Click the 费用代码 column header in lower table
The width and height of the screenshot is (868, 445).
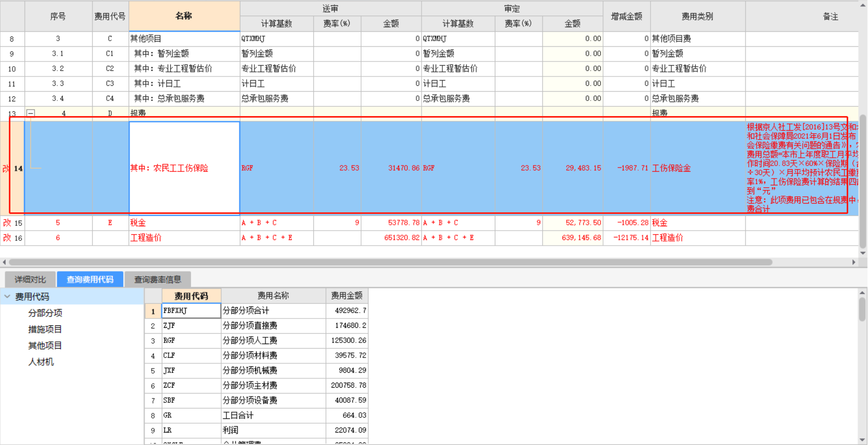(x=192, y=296)
